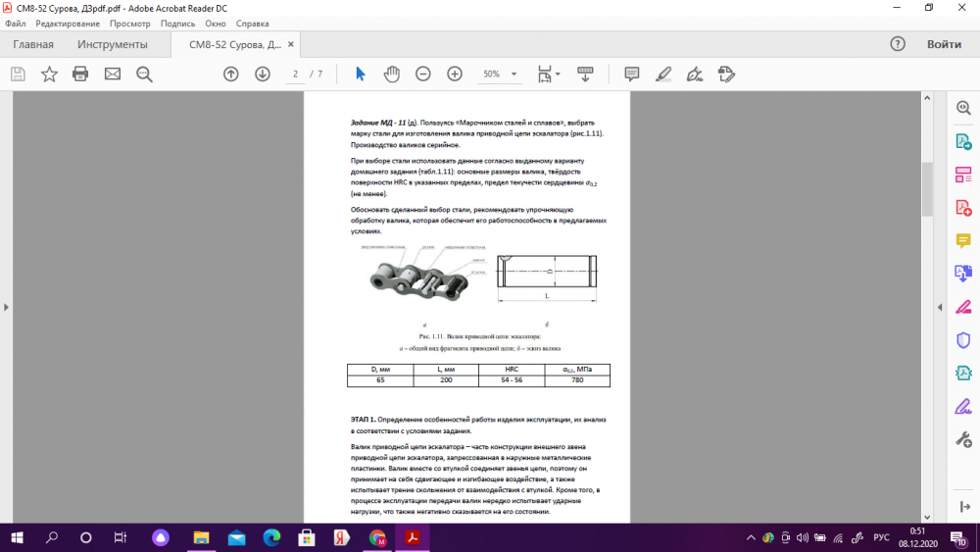Select the highlighter pen tool

pos(663,74)
